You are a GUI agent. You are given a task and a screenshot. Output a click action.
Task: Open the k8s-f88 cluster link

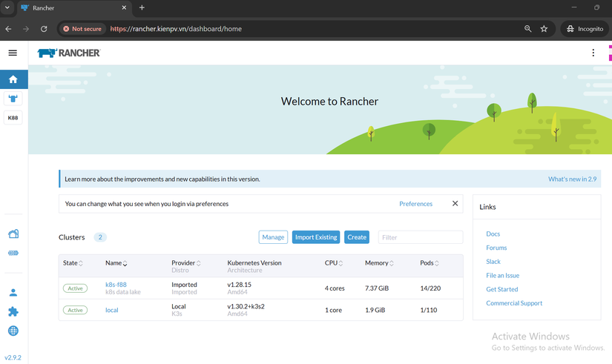(116, 285)
